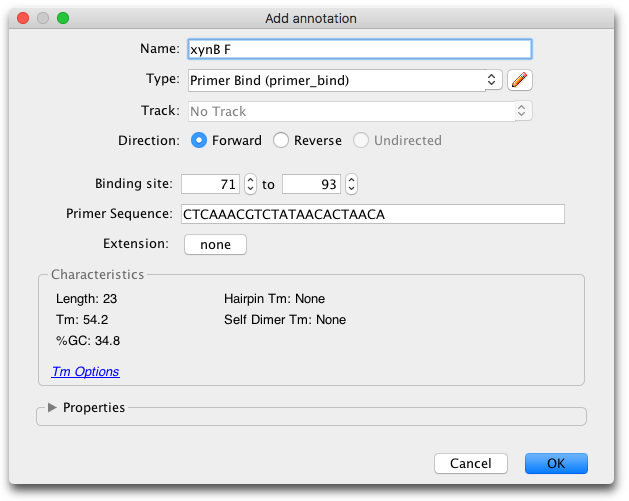Focus the Name text field

(x=360, y=49)
